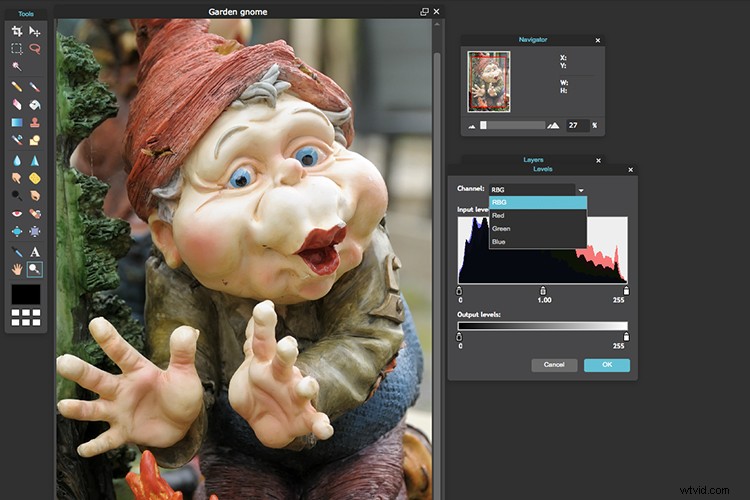Close the Garden gnome image window

pyautogui.click(x=436, y=12)
